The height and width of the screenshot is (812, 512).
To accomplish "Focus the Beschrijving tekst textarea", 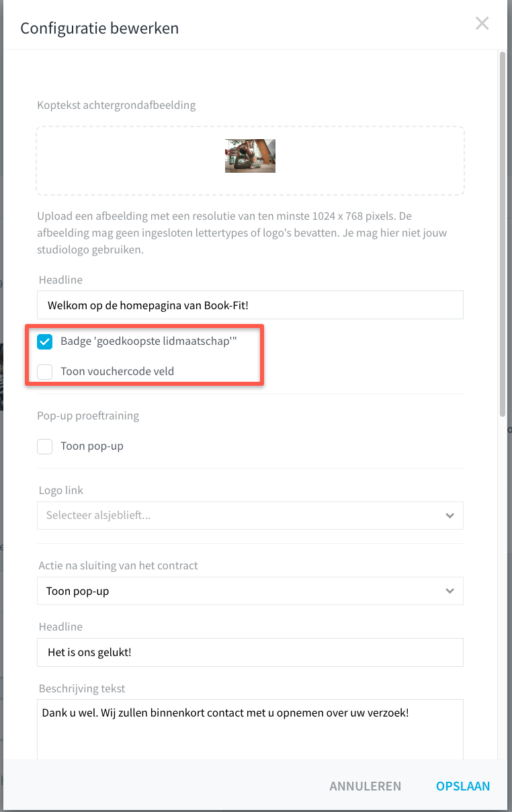I will [x=250, y=730].
